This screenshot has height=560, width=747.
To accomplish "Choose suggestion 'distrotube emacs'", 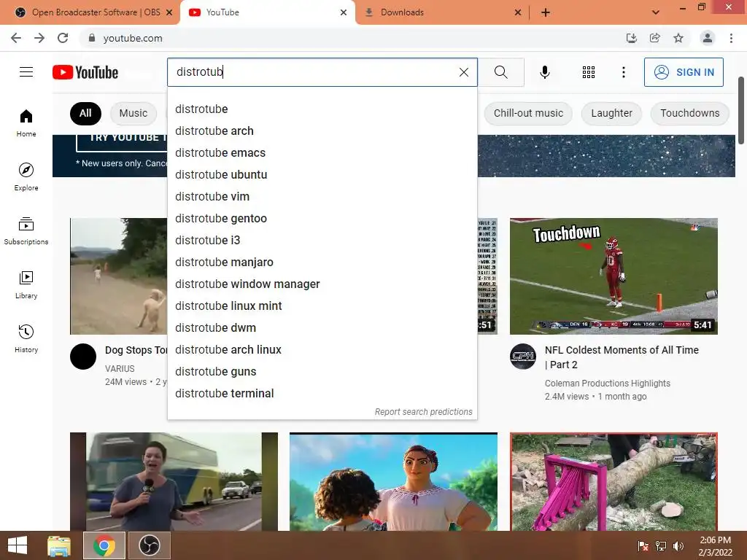I will [x=322, y=153].
